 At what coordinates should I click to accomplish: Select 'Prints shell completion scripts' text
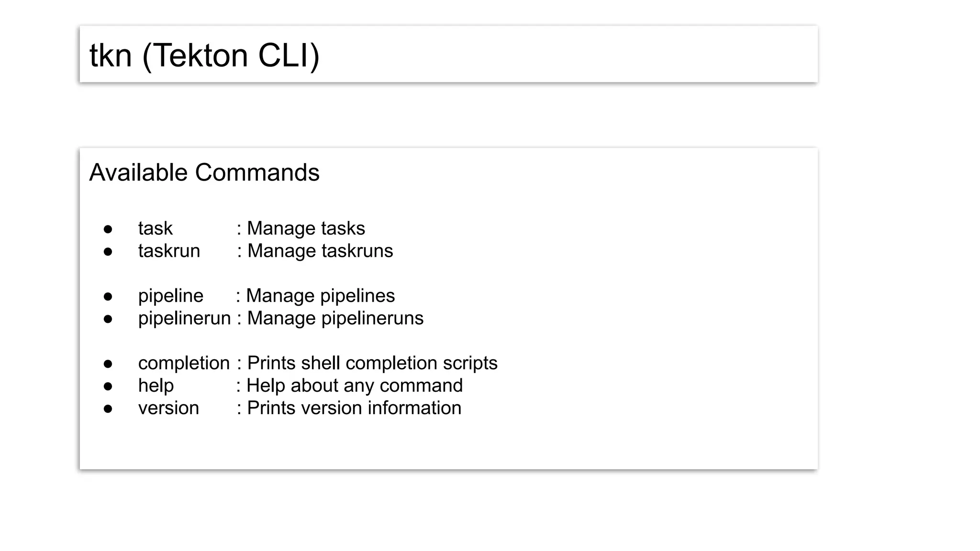tap(372, 364)
